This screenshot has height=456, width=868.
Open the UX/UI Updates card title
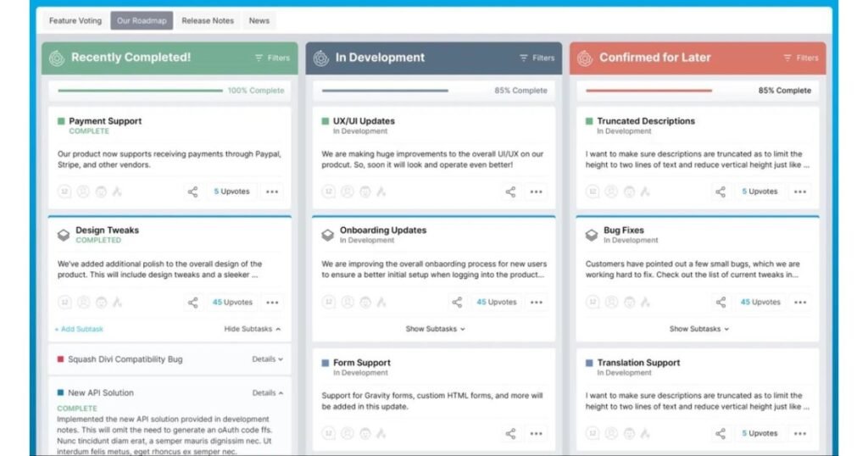[x=364, y=120]
